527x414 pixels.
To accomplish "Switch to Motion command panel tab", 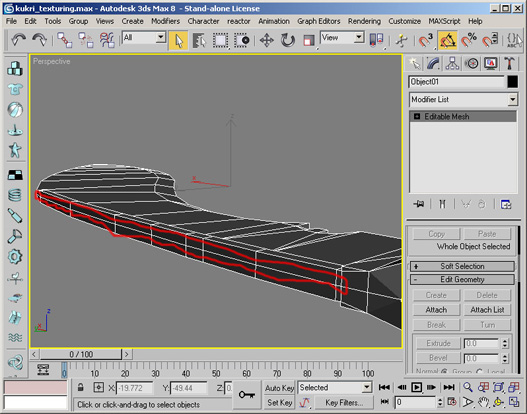I will [472, 64].
